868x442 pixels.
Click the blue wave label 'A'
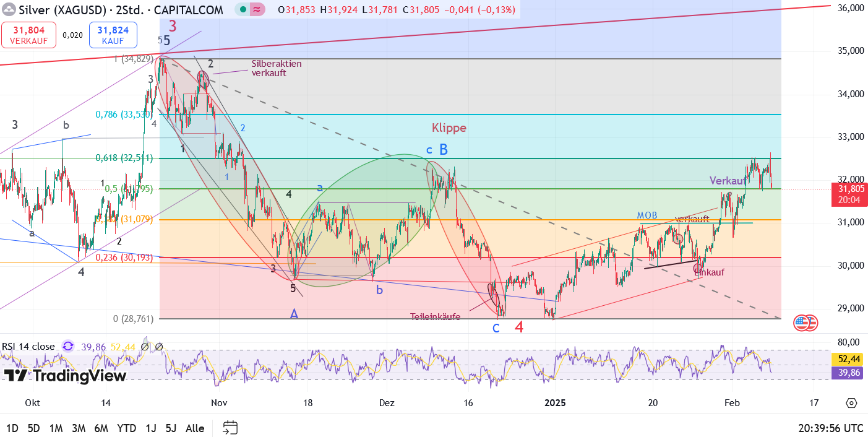[294, 314]
